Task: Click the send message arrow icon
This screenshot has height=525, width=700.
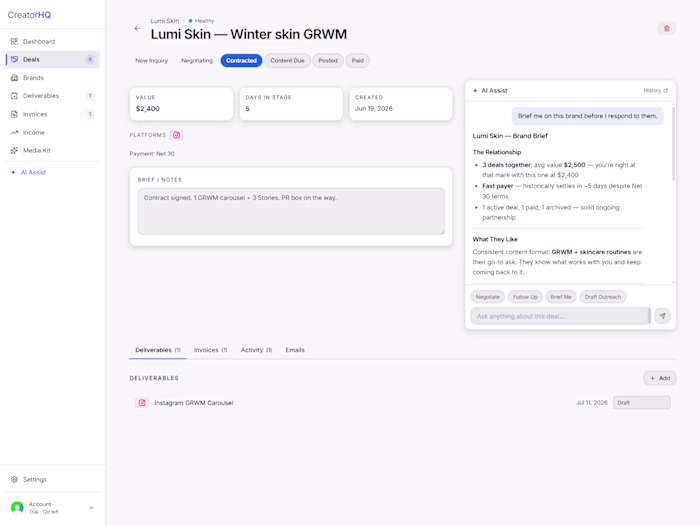Action: pos(662,316)
